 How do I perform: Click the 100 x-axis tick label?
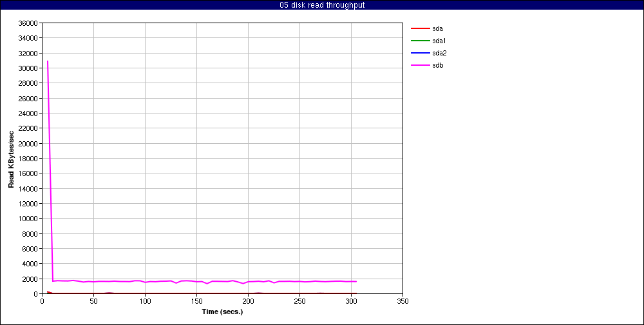(145, 301)
